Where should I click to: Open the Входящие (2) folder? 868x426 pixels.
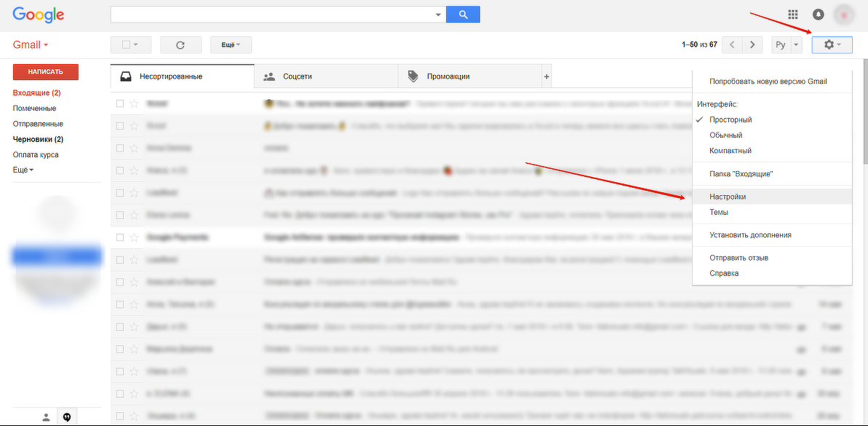point(36,92)
